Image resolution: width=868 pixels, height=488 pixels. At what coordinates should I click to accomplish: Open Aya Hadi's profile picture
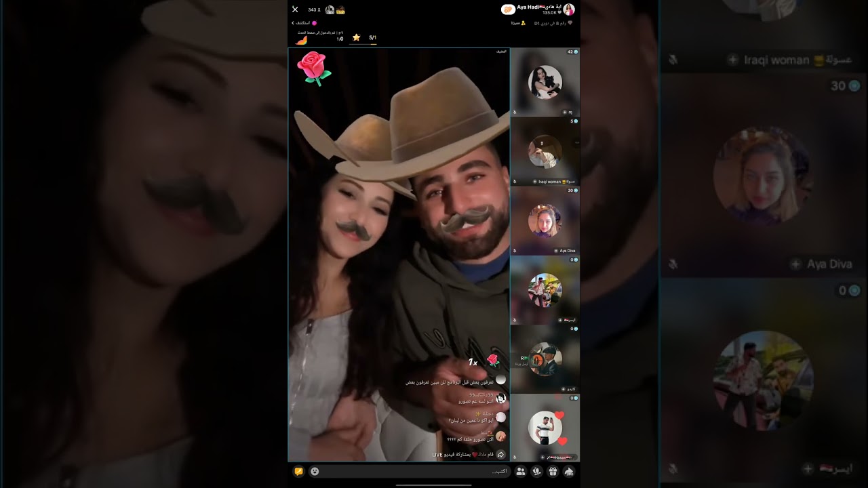coord(569,9)
